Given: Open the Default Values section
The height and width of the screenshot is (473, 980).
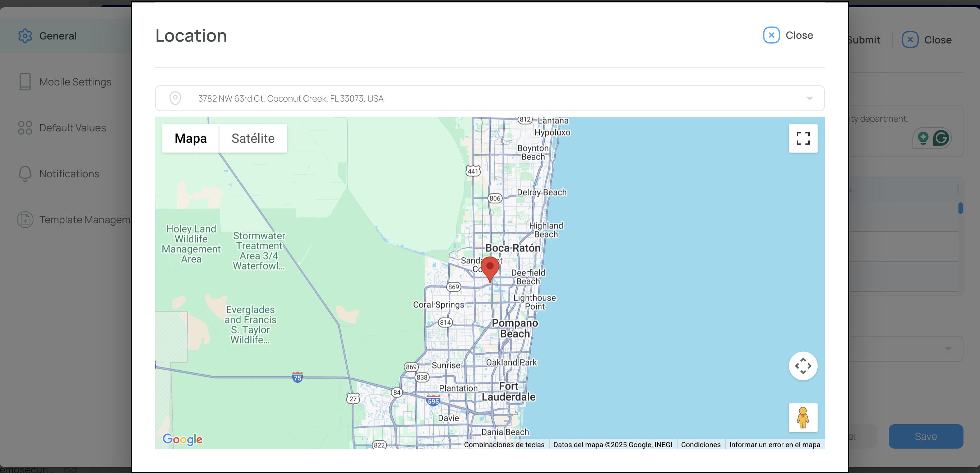Looking at the screenshot, I should [x=66, y=128].
